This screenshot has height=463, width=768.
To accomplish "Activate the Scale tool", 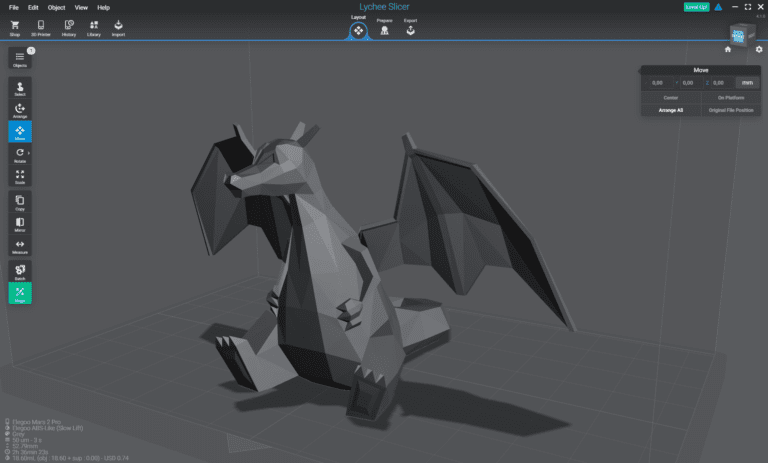I will (x=20, y=176).
